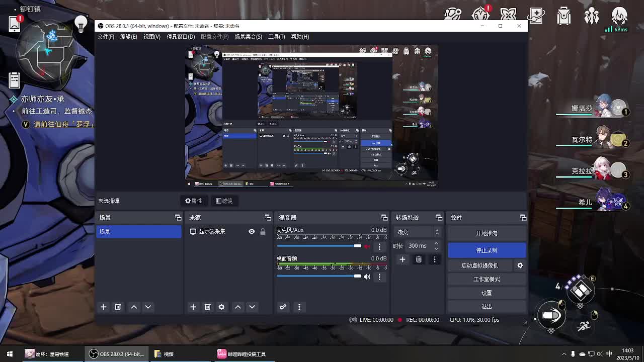644x362 pixels.
Task: Open the 渐变 transition dropdown
Action: 418,232
